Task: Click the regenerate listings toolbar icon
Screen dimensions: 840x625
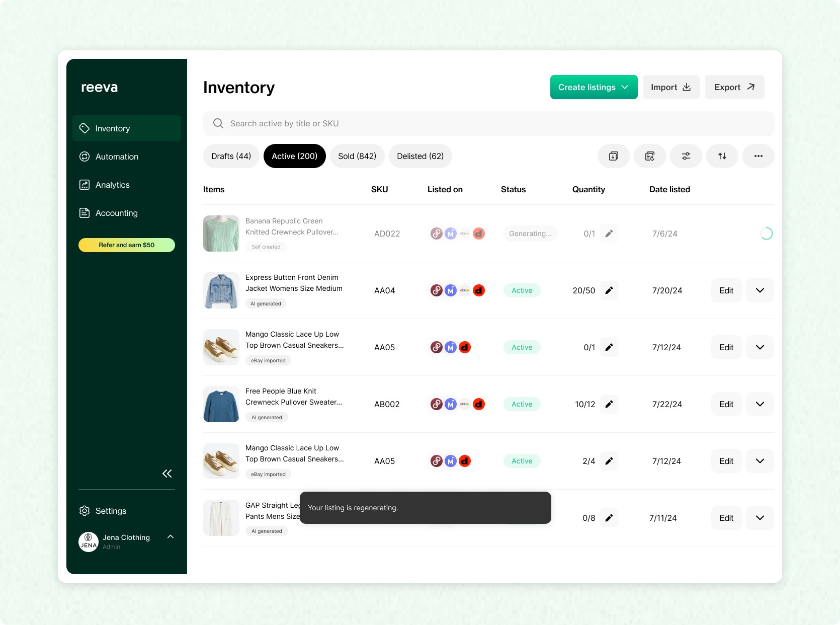Action: point(650,156)
